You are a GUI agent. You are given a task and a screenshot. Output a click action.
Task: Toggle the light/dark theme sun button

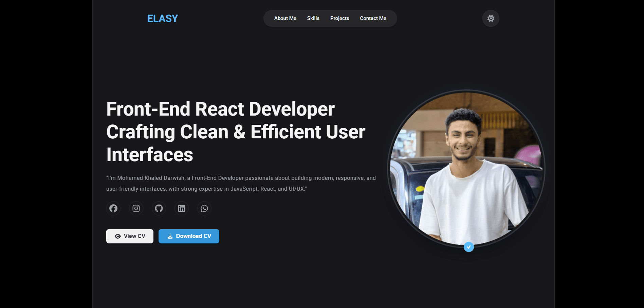(491, 18)
